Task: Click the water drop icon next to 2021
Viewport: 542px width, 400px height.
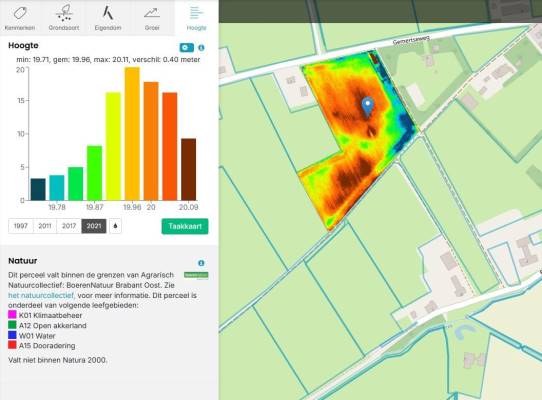Action: pos(115,226)
